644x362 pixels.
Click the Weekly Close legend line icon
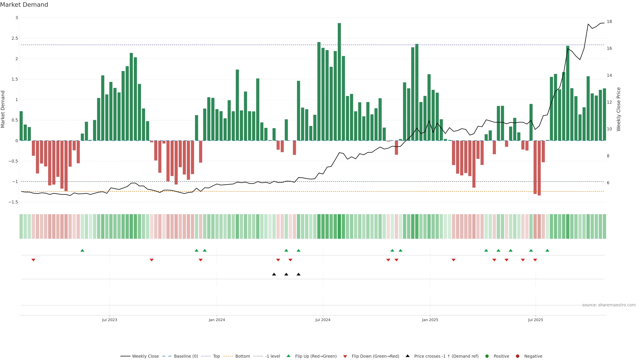pos(125,356)
